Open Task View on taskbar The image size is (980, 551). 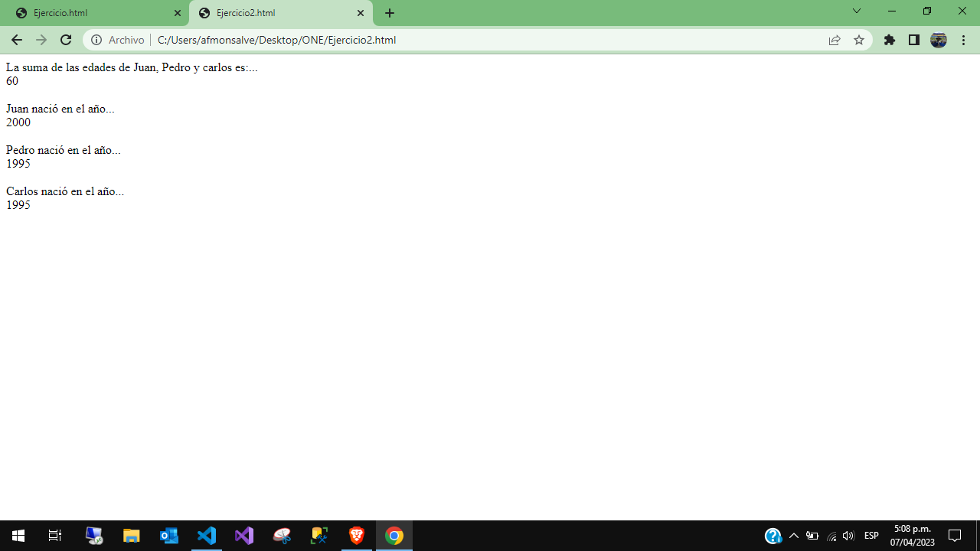click(x=55, y=536)
